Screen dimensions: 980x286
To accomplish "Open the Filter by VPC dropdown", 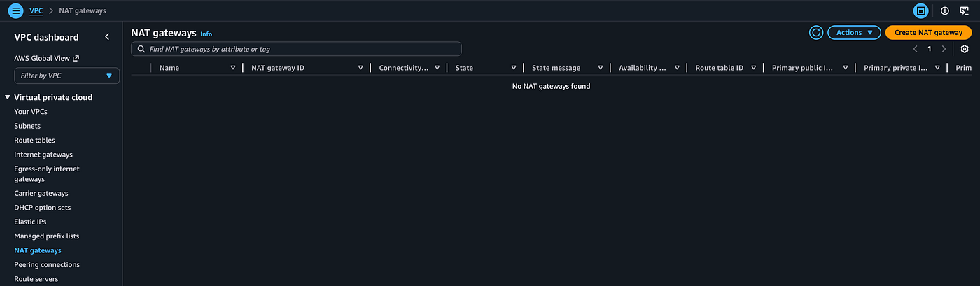I will [66, 76].
